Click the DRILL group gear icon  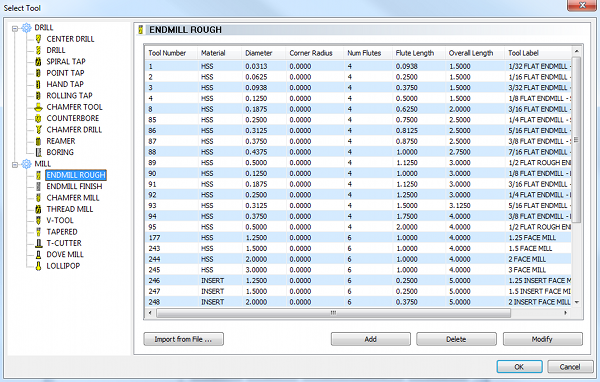(x=26, y=28)
